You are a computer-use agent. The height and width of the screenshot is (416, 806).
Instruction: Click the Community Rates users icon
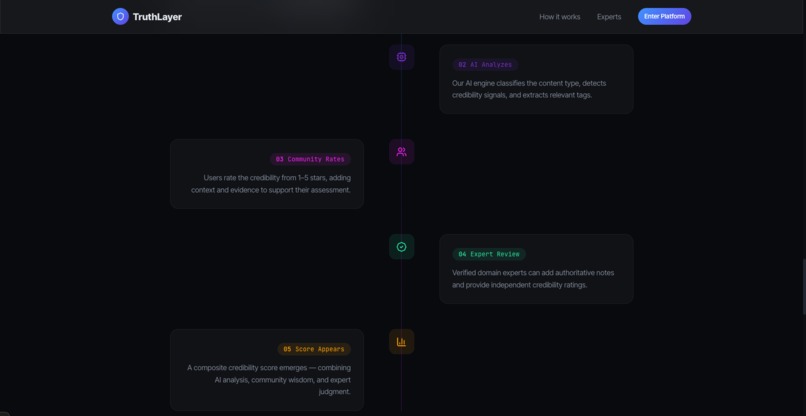pos(401,152)
